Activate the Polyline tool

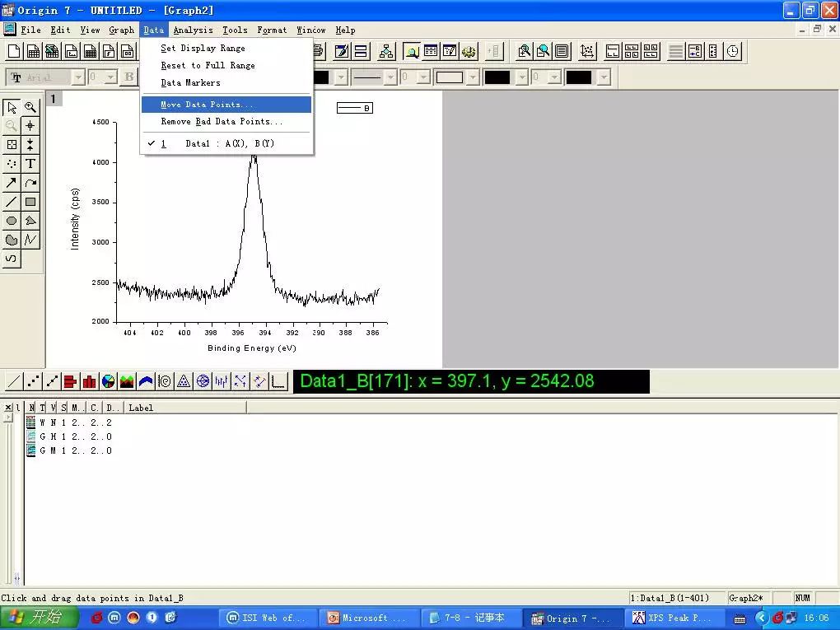30,240
